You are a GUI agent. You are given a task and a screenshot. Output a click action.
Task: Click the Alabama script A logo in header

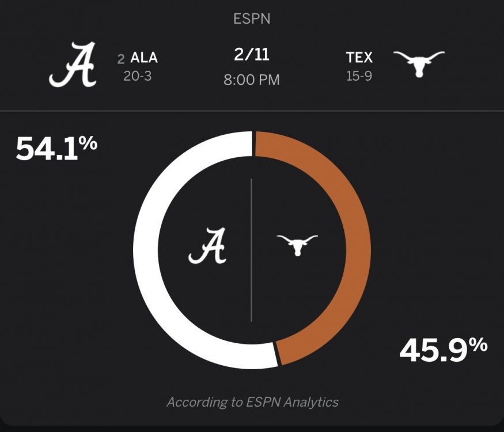click(x=72, y=66)
